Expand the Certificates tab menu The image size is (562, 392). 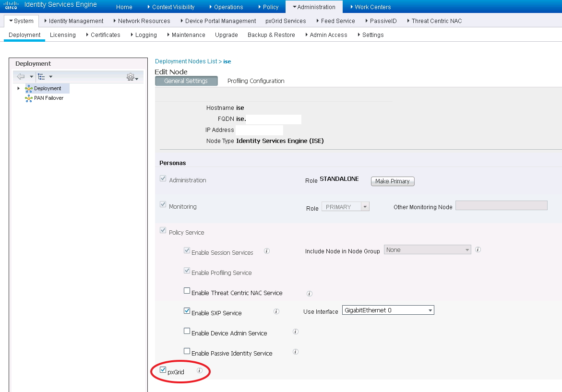pos(103,35)
